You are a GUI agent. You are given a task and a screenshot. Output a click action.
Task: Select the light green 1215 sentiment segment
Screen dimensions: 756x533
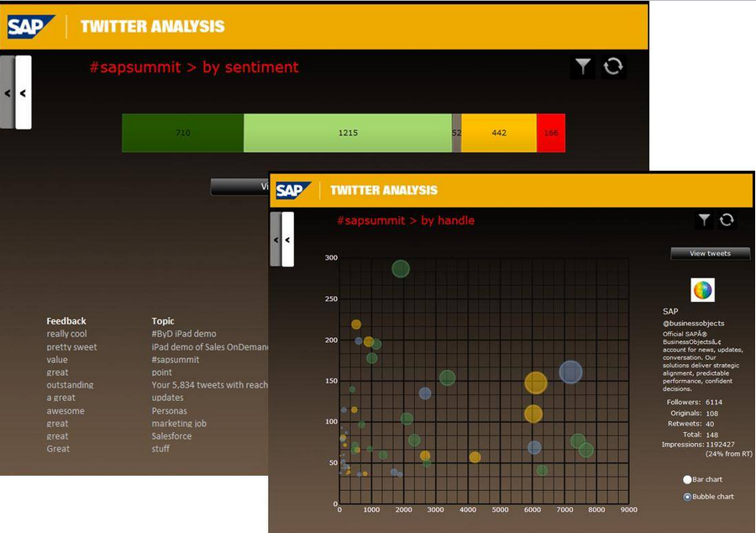348,133
